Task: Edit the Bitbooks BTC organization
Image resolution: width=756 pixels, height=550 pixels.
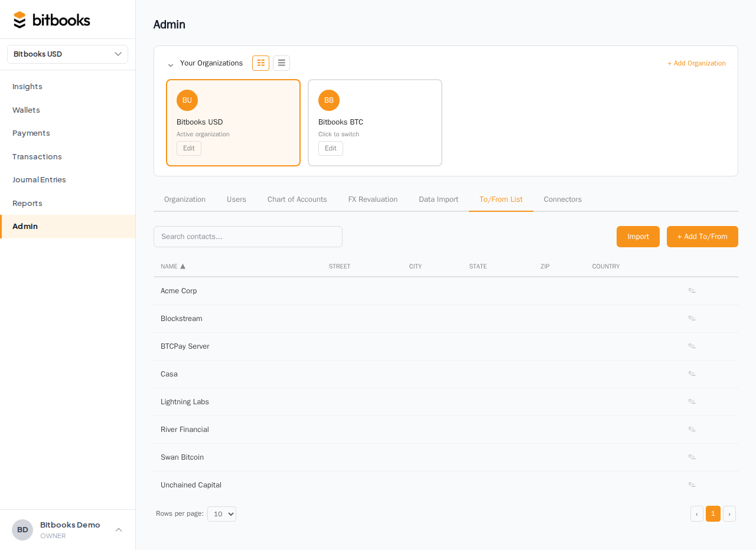Action: (x=331, y=148)
